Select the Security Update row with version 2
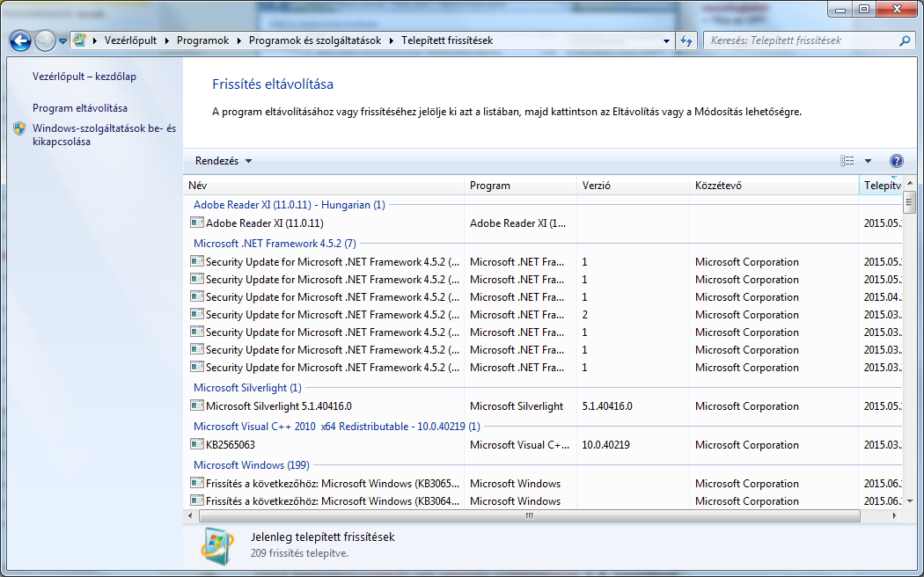The width and height of the screenshot is (924, 577). [545, 315]
